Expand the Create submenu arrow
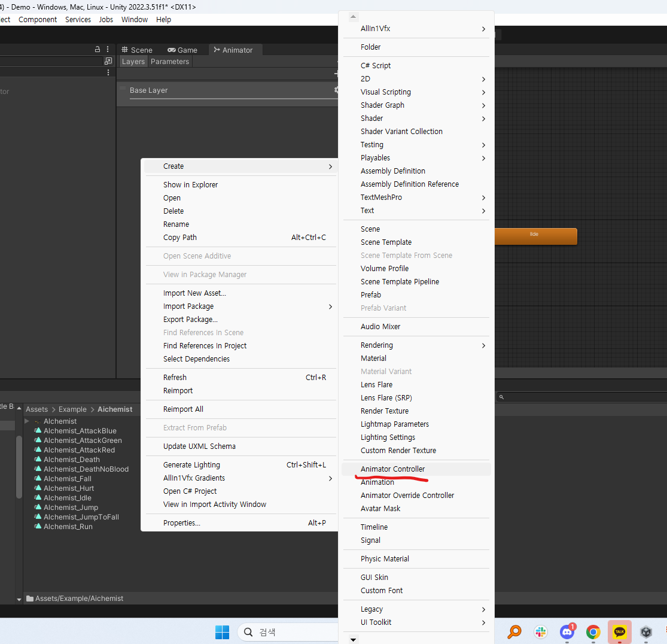The image size is (667, 644). (331, 166)
